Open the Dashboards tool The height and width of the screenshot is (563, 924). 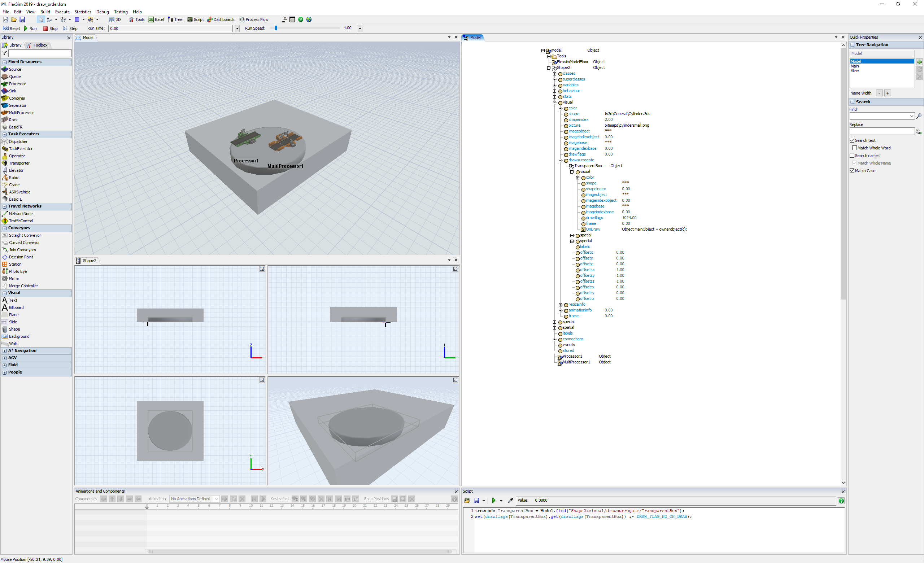pos(221,19)
